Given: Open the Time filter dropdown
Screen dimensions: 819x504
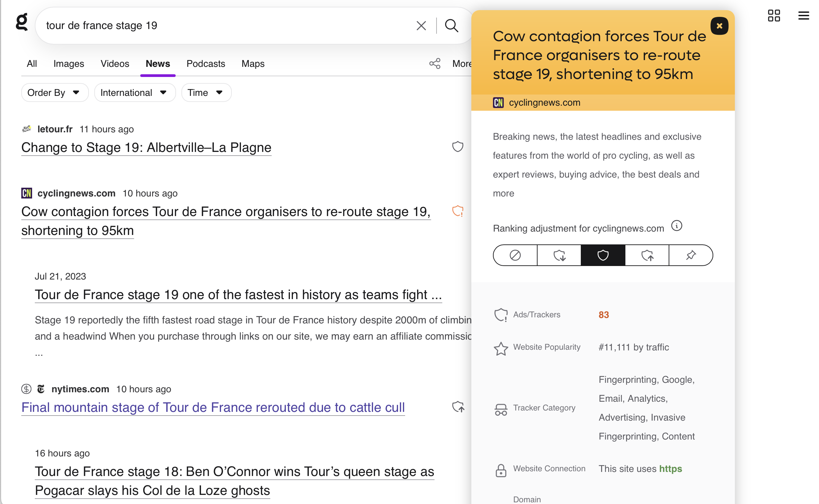Looking at the screenshot, I should [206, 92].
